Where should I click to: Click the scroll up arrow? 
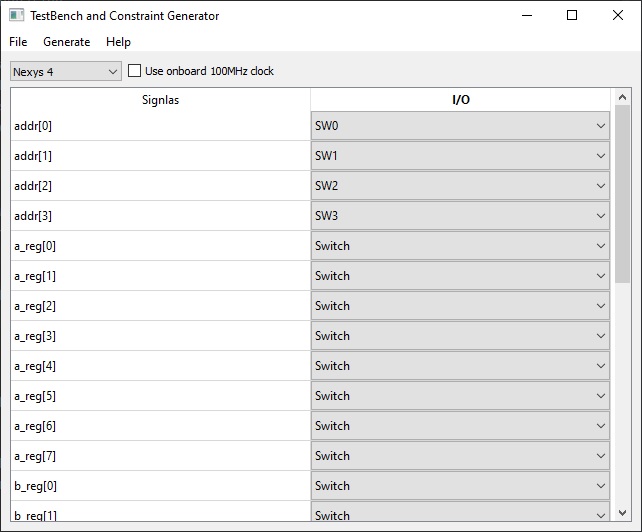coord(622,97)
